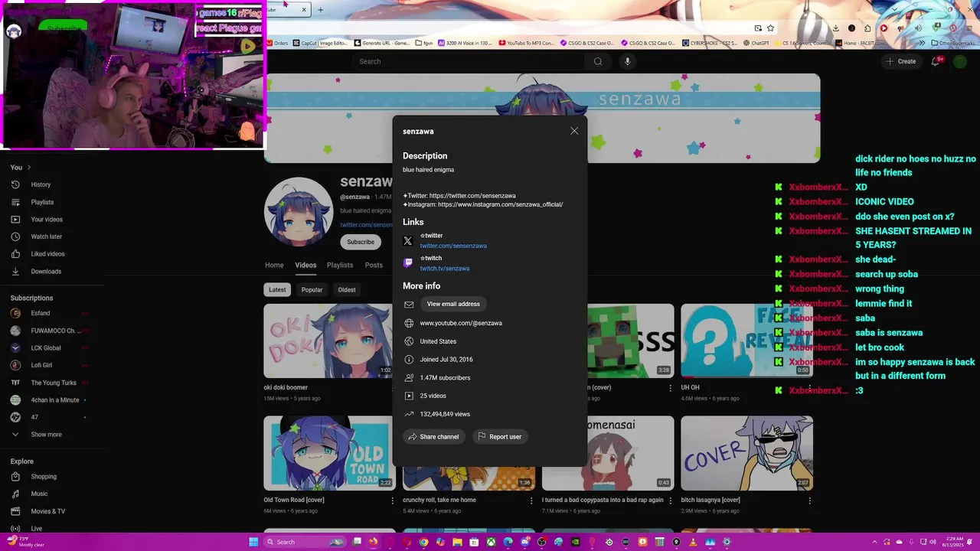Close the current YouTube browser tab
This screenshot has height=551, width=980.
click(304, 10)
